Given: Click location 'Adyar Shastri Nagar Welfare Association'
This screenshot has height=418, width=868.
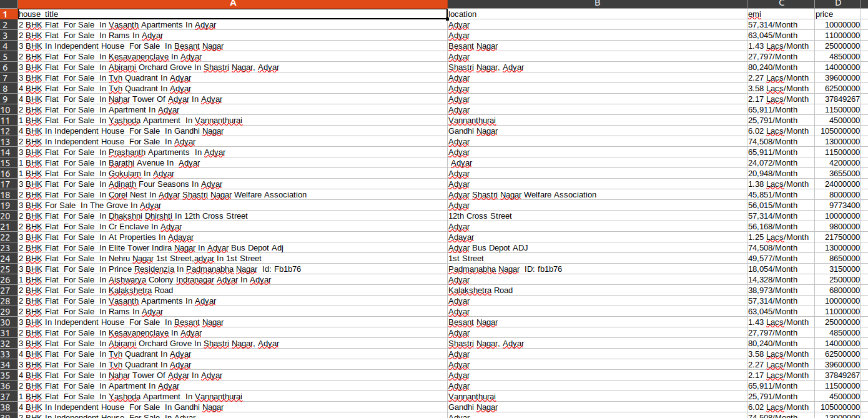Looking at the screenshot, I should pyautogui.click(x=597, y=194).
